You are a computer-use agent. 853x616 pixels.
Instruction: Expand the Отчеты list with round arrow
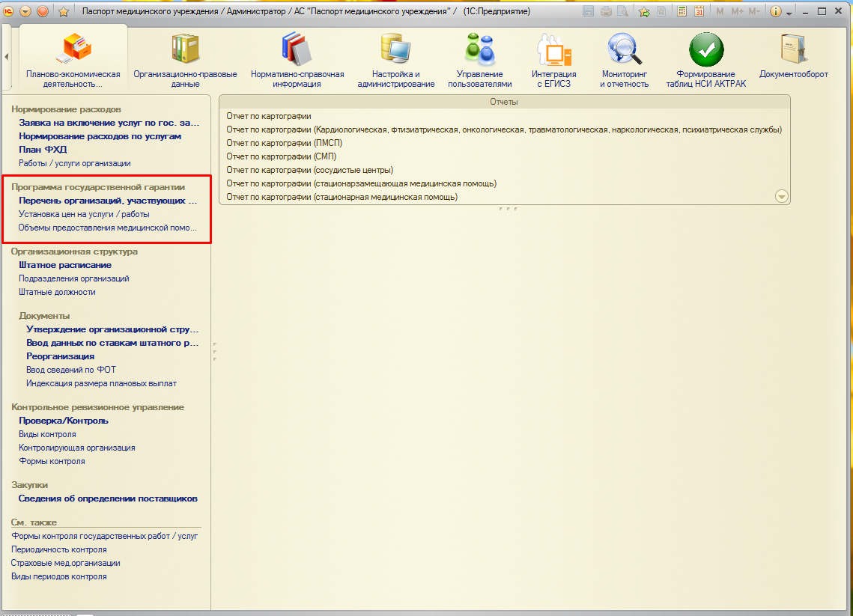coord(782,196)
